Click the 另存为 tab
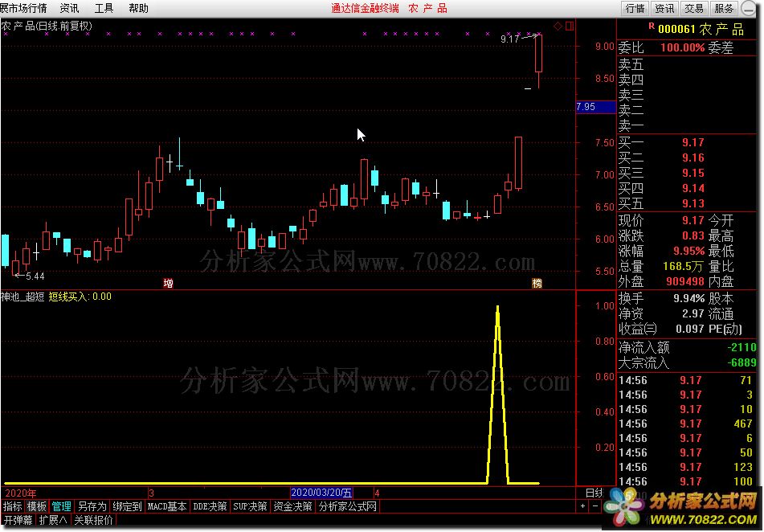This screenshot has width=764, height=532. point(92,506)
